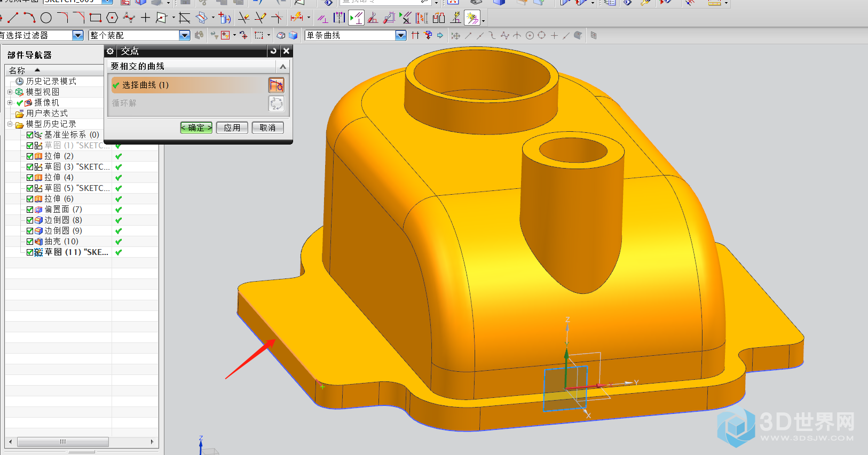Screen dimensions: 868x455
Task: Select the Studio Spline tool
Action: [x=129, y=18]
